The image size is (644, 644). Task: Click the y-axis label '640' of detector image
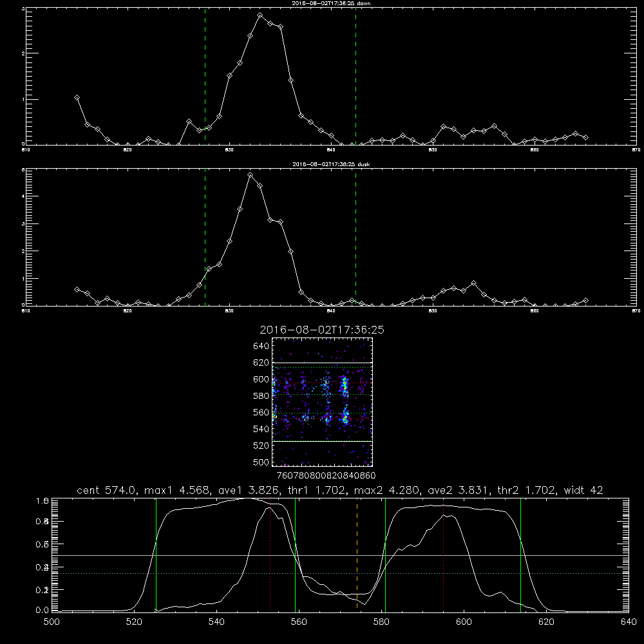pyautogui.click(x=261, y=346)
